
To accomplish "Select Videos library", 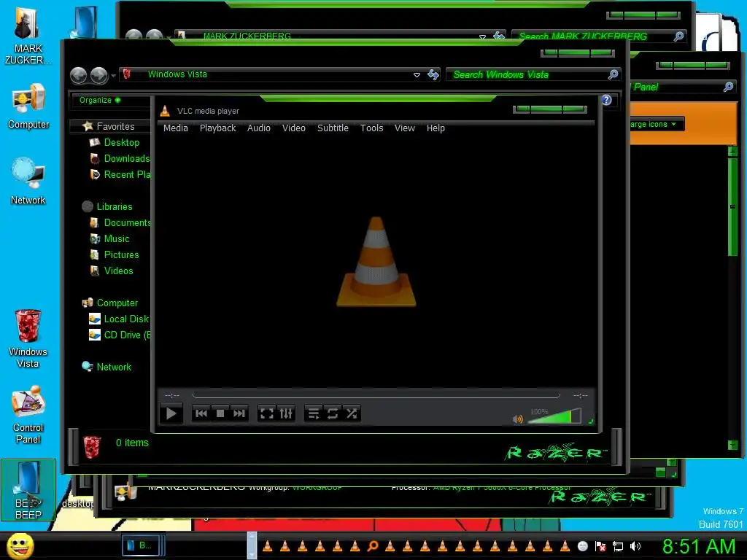I will pos(112,271).
